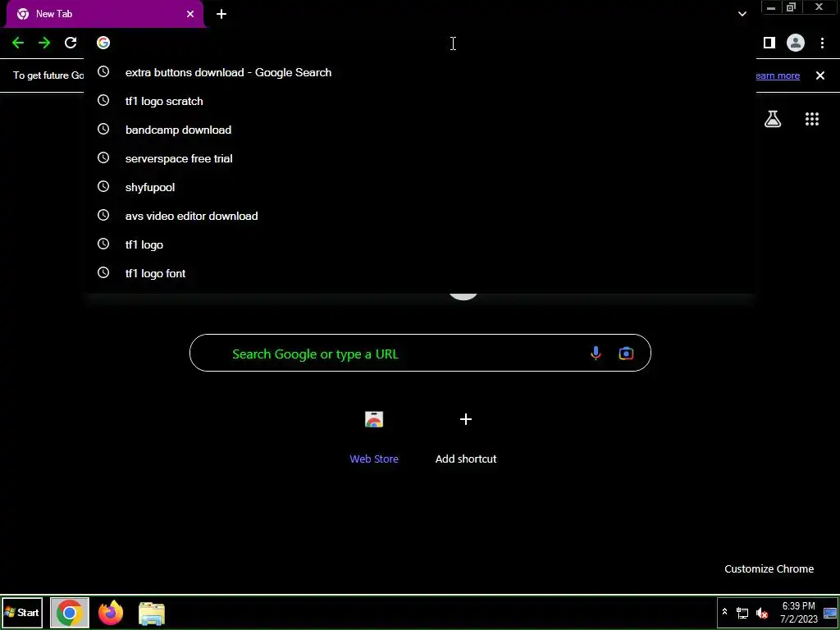Click the Show desktop tray icon
Viewport: 840px width, 630px height.
pyautogui.click(x=830, y=613)
